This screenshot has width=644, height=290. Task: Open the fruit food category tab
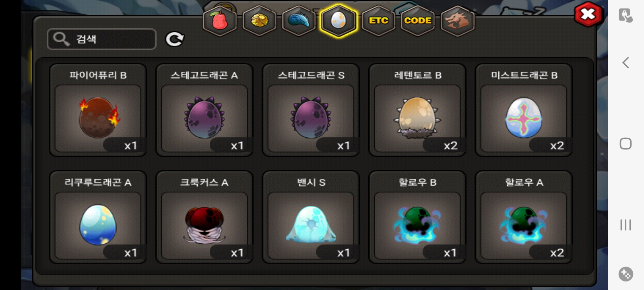click(x=219, y=21)
